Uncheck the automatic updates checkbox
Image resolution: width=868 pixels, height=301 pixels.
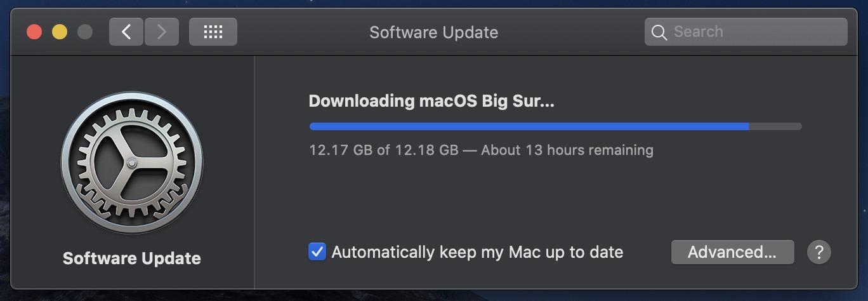(317, 252)
